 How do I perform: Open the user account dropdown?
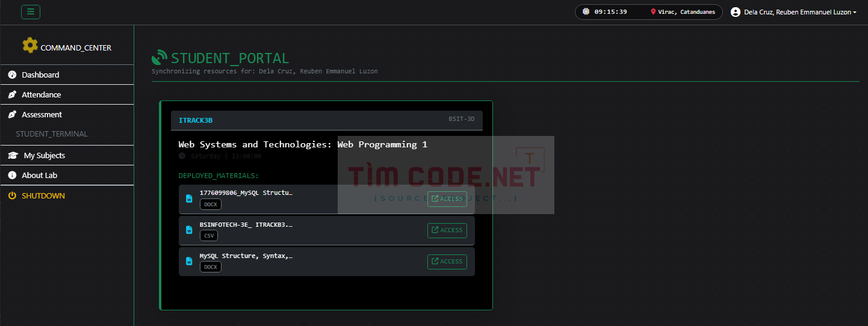tap(793, 12)
